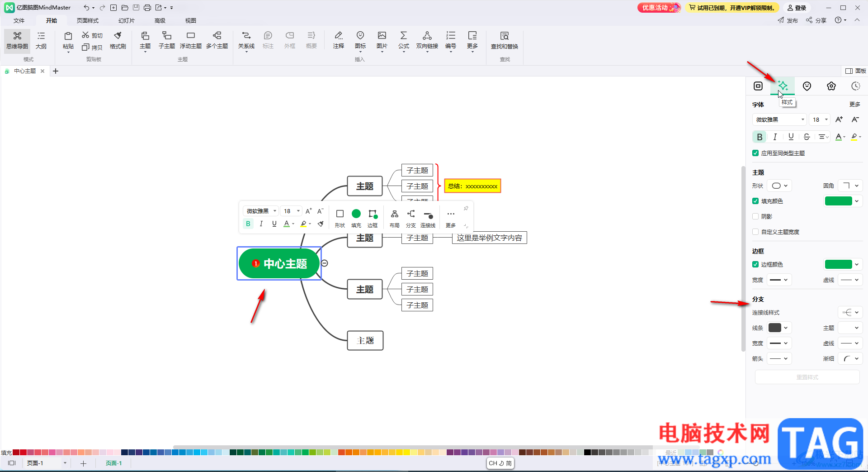Enable shadow (阴影) checkbox

click(755, 216)
